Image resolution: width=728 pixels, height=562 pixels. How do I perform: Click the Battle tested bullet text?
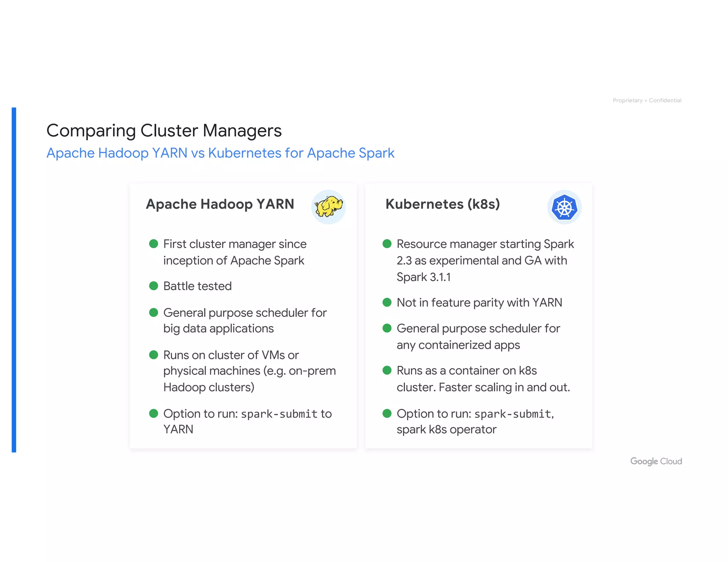coord(197,286)
